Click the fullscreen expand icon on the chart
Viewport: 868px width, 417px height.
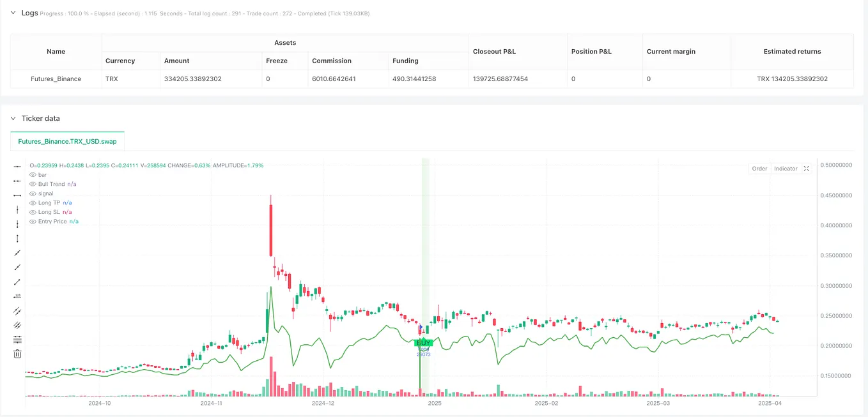pyautogui.click(x=806, y=168)
